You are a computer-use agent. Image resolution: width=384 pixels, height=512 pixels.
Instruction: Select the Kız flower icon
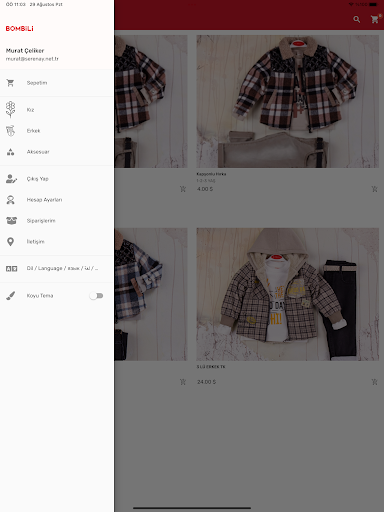click(x=10, y=110)
